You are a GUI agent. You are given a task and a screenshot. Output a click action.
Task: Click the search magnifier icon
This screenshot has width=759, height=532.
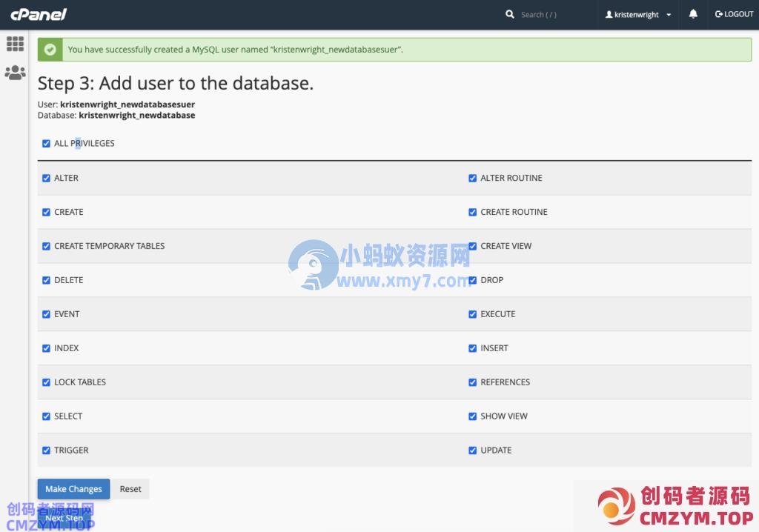[x=510, y=14]
